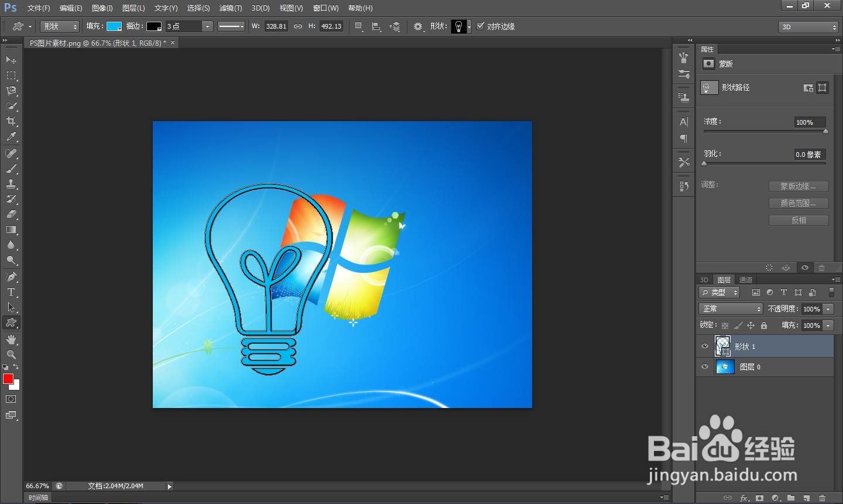Open the 3D workspace dropdown
The height and width of the screenshot is (504, 843).
coord(808,27)
